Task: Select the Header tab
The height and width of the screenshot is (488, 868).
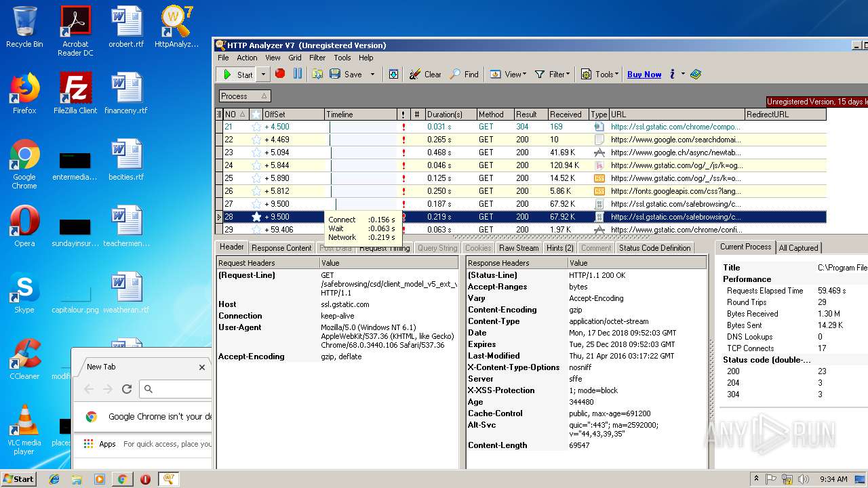Action: tap(232, 247)
